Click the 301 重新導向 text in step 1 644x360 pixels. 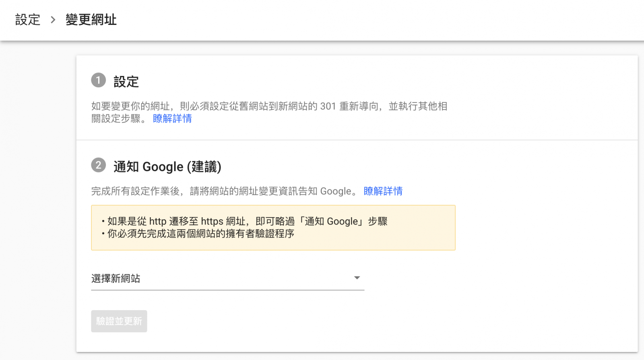click(x=349, y=106)
